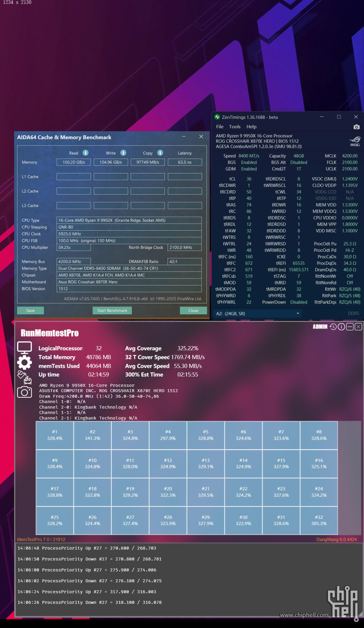Click the Avg Coverage 325.22% value
The width and height of the screenshot is (364, 628).
pos(188,348)
